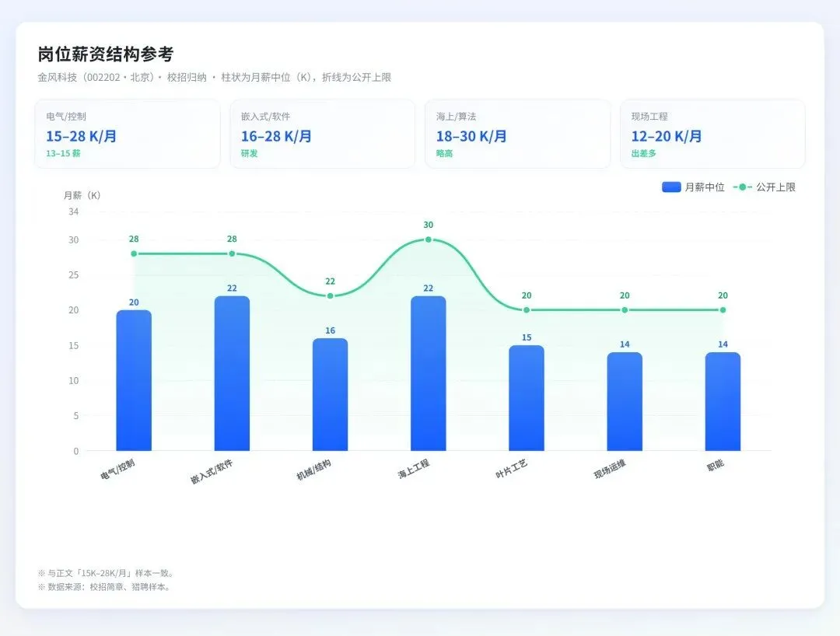
Task: Click the subtitle starting 金风科技（002202
Action: point(215,77)
